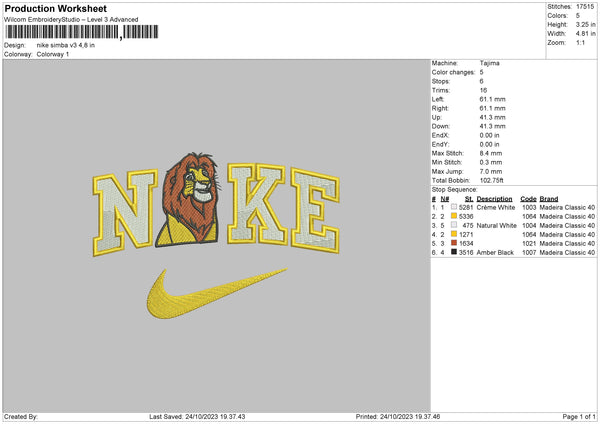This screenshot has width=600, height=424.
Task: Click the embroidered letter K
Action: click(x=257, y=205)
